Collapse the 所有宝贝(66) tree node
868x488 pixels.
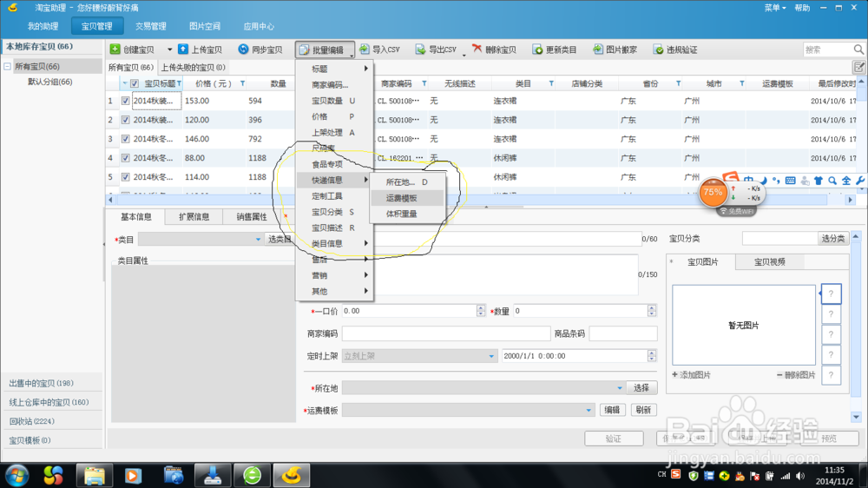7,67
